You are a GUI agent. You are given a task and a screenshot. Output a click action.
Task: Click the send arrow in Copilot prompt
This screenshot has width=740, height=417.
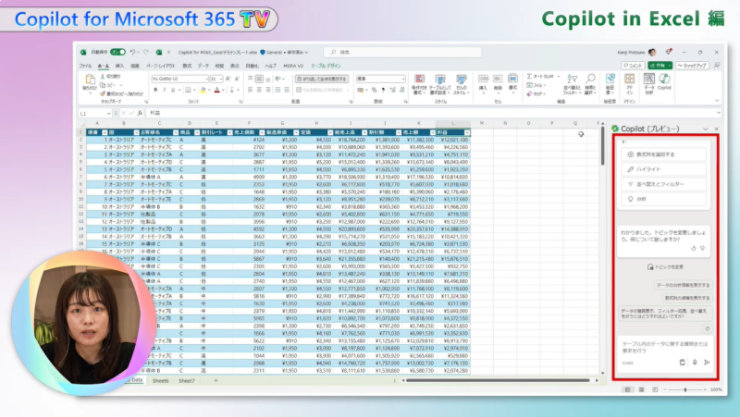point(707,362)
